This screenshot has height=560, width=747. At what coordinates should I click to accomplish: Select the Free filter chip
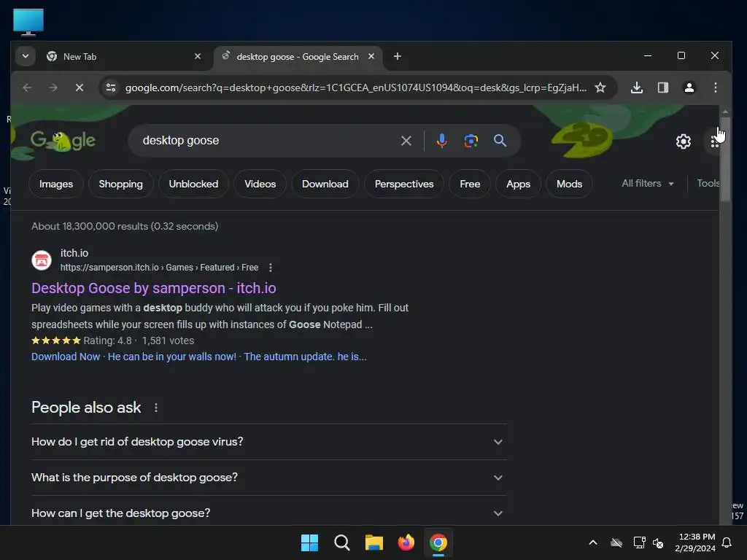point(470,184)
